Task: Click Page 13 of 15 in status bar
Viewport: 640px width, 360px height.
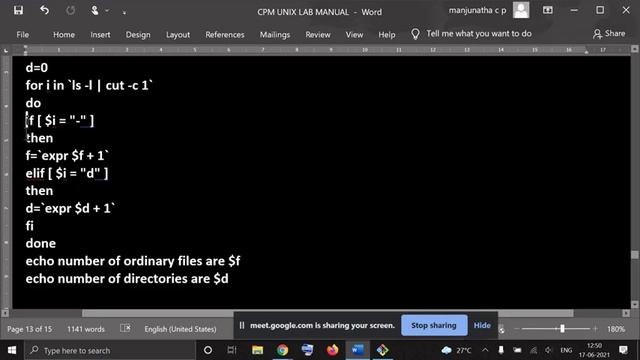Action: tap(29, 329)
